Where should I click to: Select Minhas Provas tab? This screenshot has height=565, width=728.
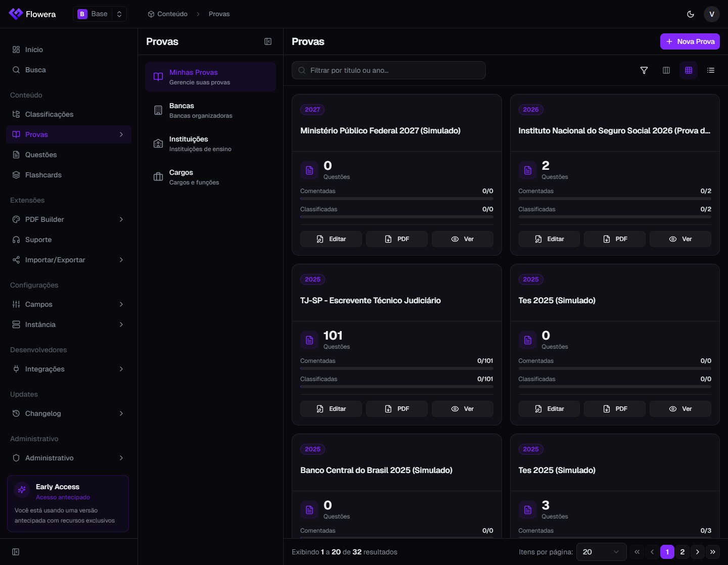click(210, 77)
